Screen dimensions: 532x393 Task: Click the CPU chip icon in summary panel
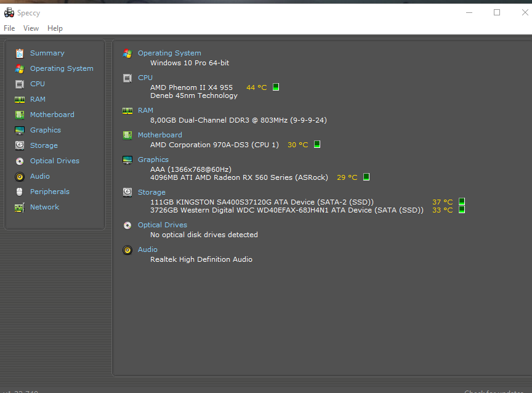coord(127,78)
